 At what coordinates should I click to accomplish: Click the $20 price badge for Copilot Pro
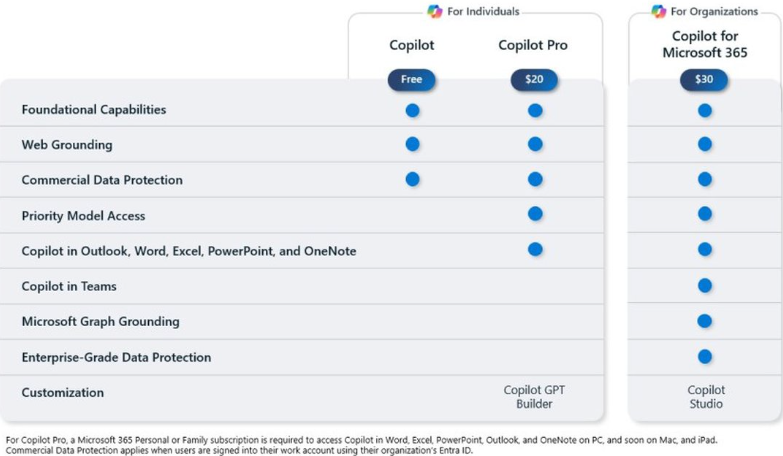pos(534,80)
